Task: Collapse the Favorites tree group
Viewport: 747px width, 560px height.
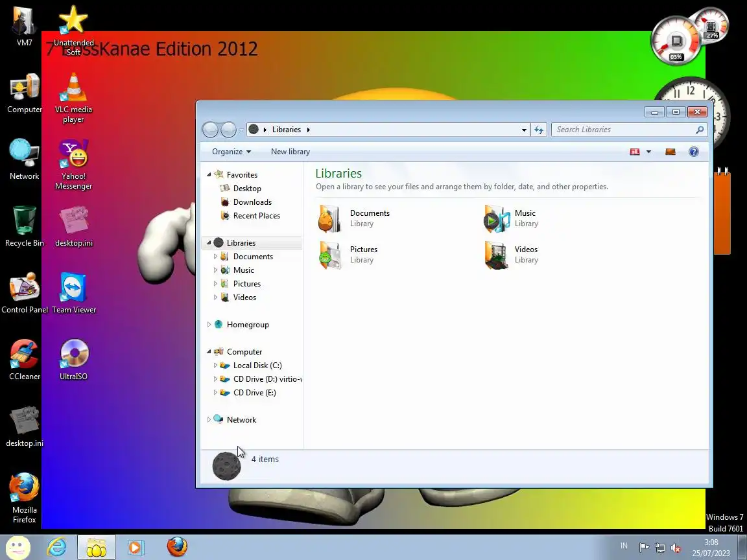Action: point(209,175)
